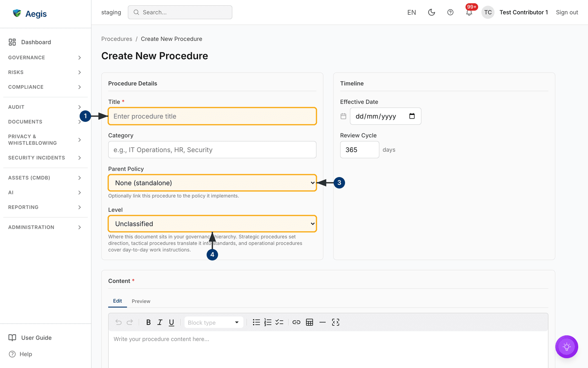Click the Effective Date field
Viewport: 588px width, 368px height.
(x=385, y=116)
